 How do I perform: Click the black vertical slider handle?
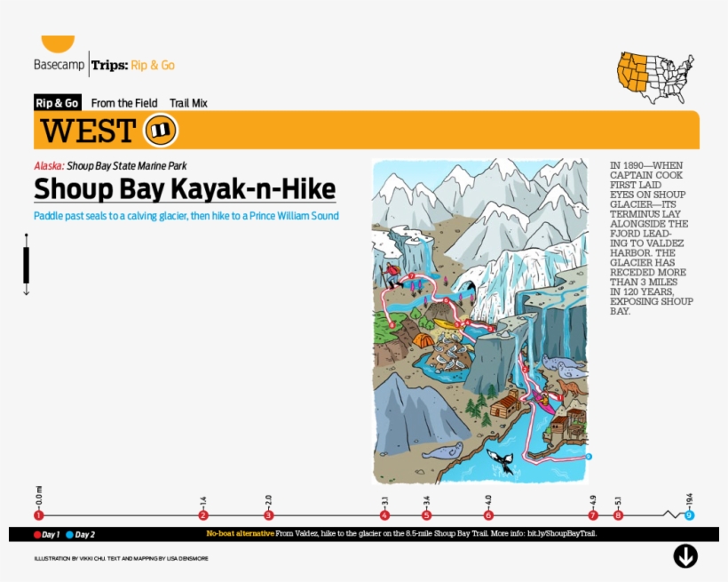pos(27,266)
